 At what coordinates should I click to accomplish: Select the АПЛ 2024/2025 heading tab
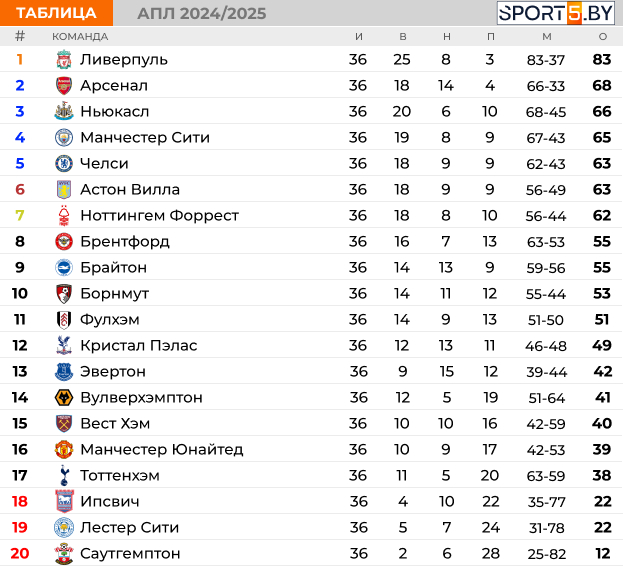201,14
